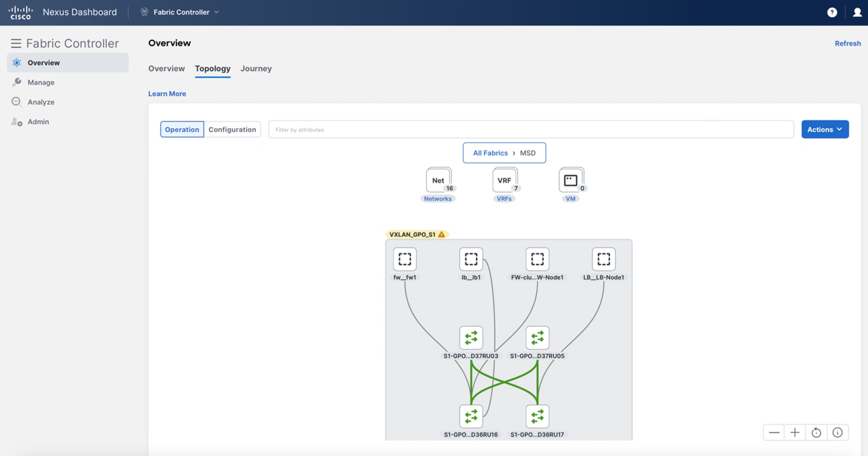Screen dimensions: 868x456
Task: Select the LB__LB-Node1 node icon
Action: pos(603,259)
